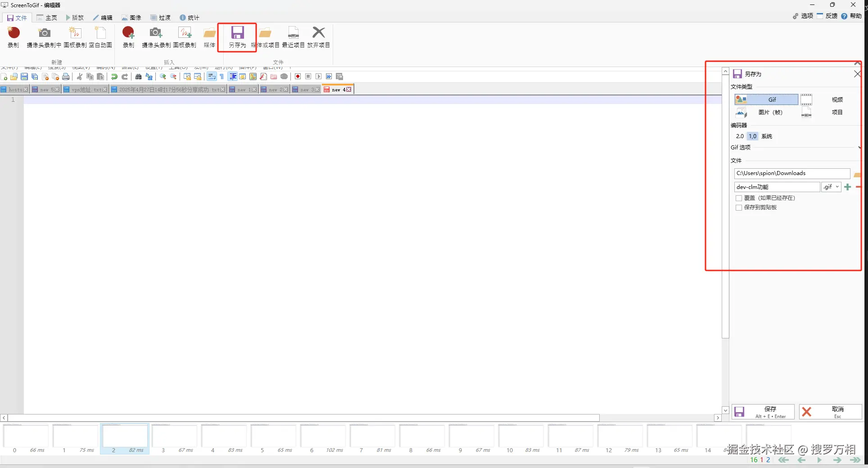868x468 pixels.
Task: Switch to the 统计 ribbon tab
Action: 190,18
